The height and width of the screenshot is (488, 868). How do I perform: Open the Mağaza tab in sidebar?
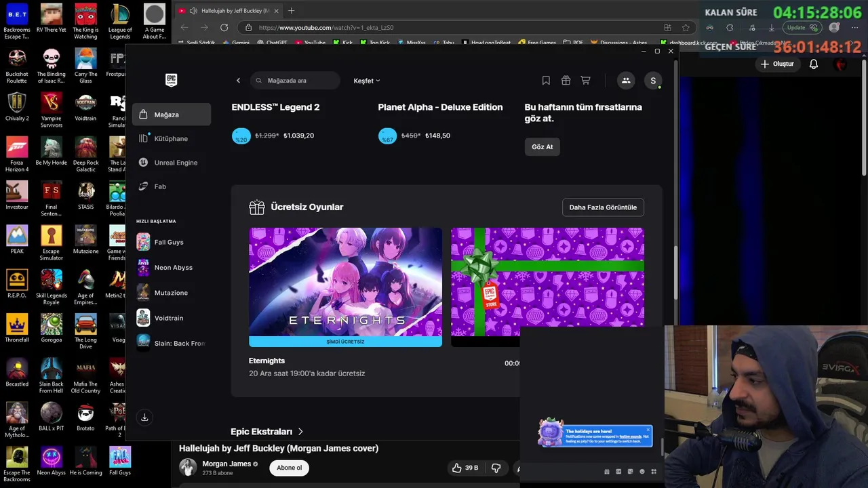click(x=172, y=115)
